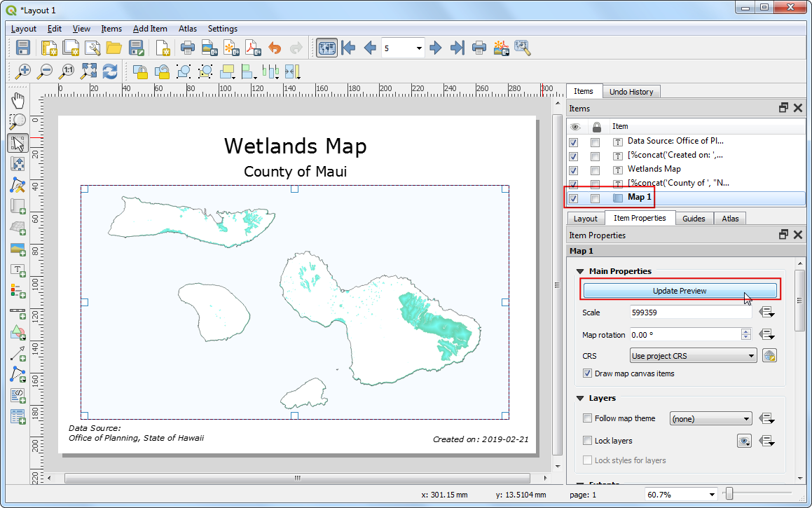Select the Pan layout hand tool
The image size is (812, 508).
click(18, 100)
